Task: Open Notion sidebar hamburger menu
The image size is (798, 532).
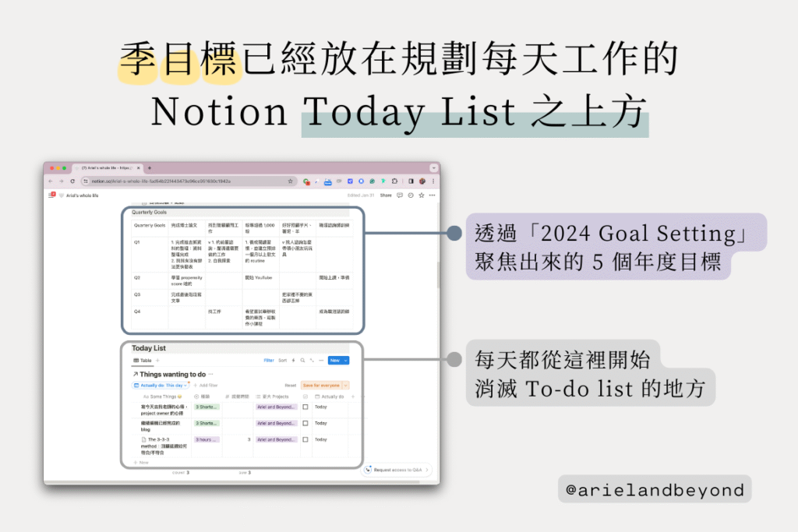Action: 51,196
